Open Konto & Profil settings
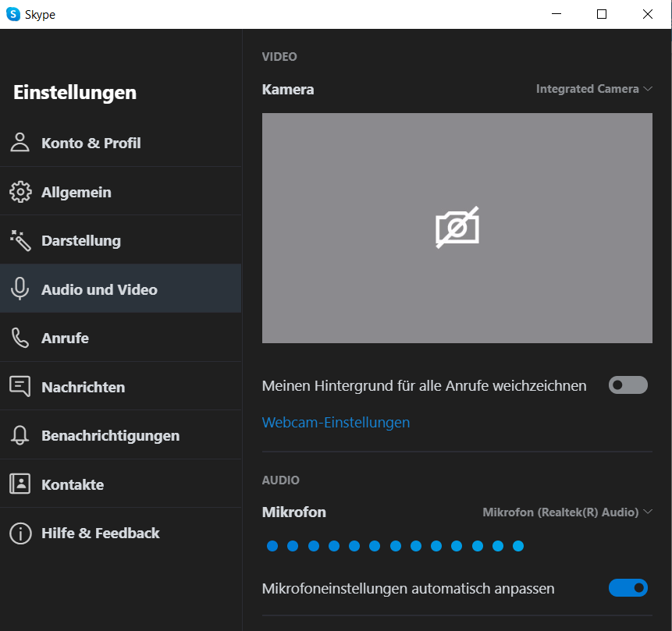 (x=20, y=143)
